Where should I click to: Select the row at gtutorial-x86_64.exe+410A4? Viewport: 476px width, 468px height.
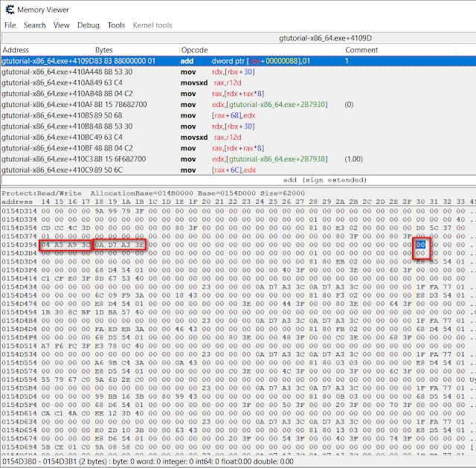coord(239,72)
